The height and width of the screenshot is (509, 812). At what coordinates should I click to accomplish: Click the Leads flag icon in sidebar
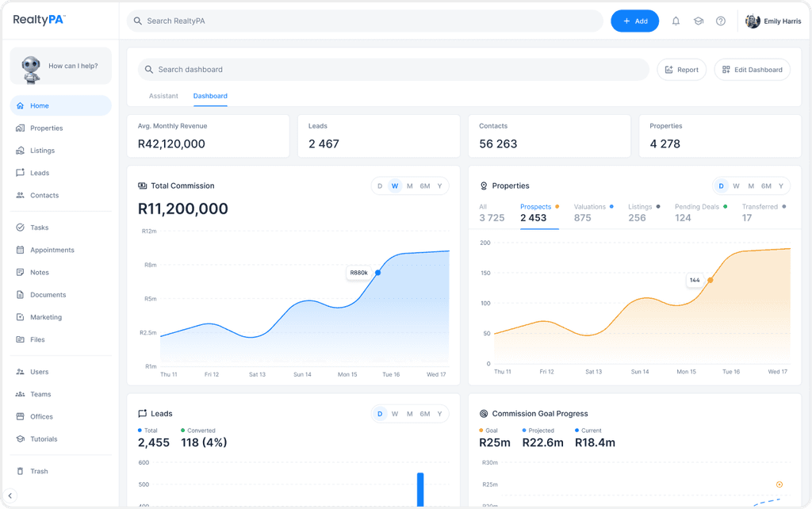pyautogui.click(x=20, y=173)
